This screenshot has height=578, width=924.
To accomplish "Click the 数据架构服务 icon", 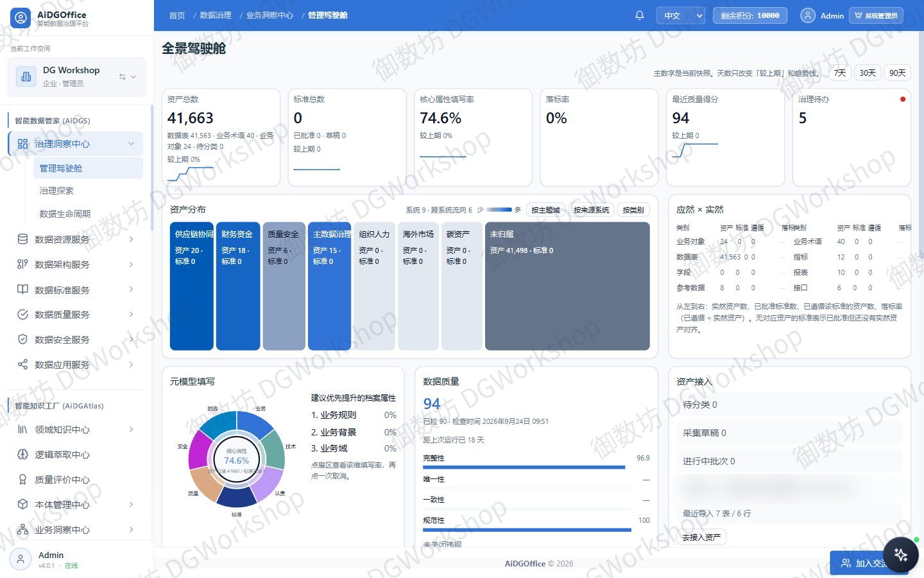I will pos(22,264).
